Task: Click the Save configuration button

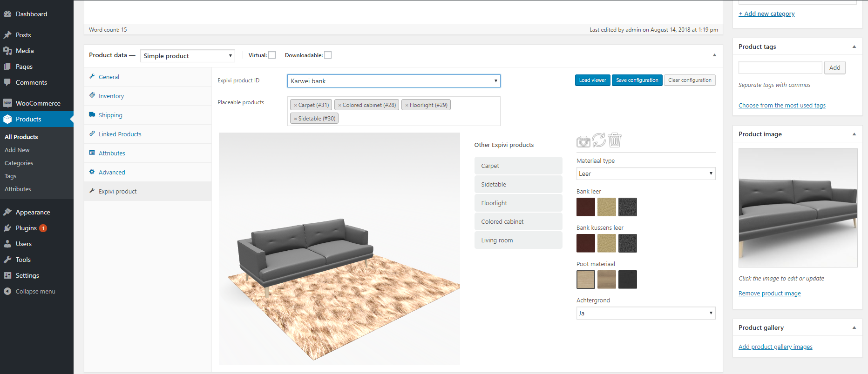Action: tap(637, 80)
